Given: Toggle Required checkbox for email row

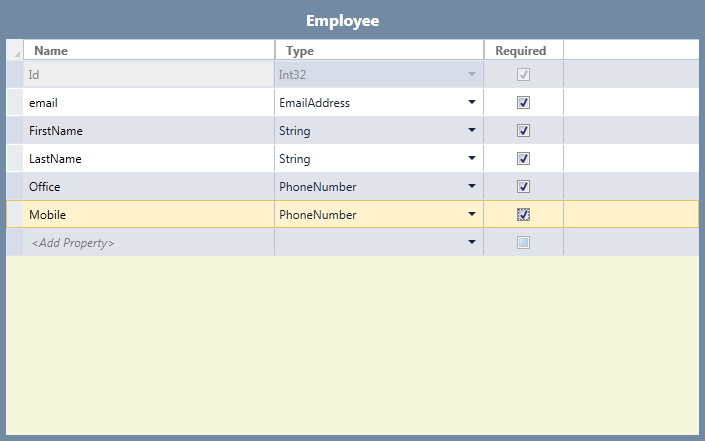Looking at the screenshot, I should [523, 102].
